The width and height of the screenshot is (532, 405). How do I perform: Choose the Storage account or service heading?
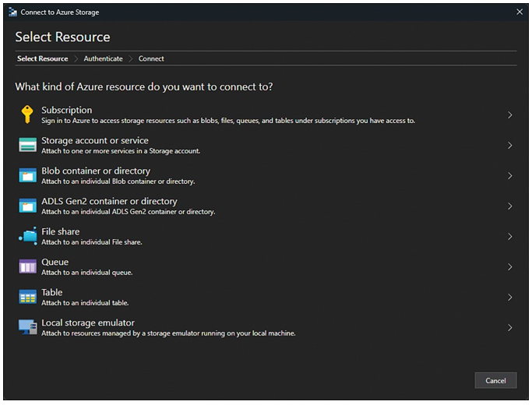click(95, 140)
